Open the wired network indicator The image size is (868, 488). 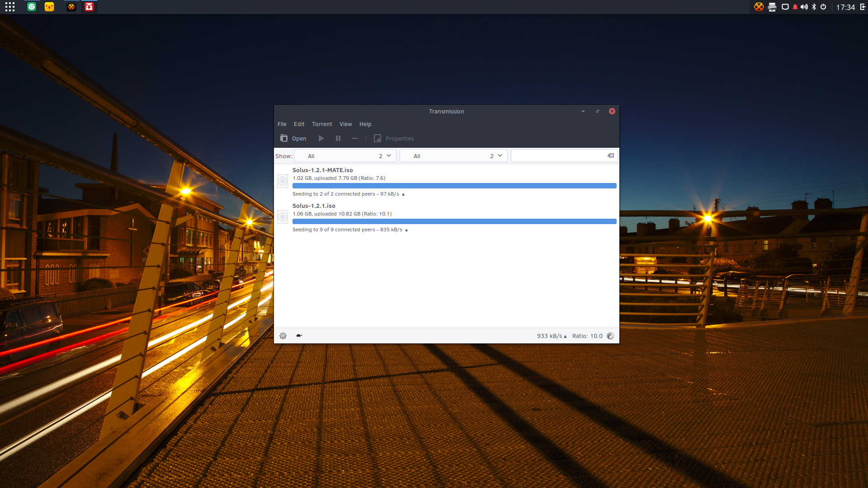coord(785,7)
